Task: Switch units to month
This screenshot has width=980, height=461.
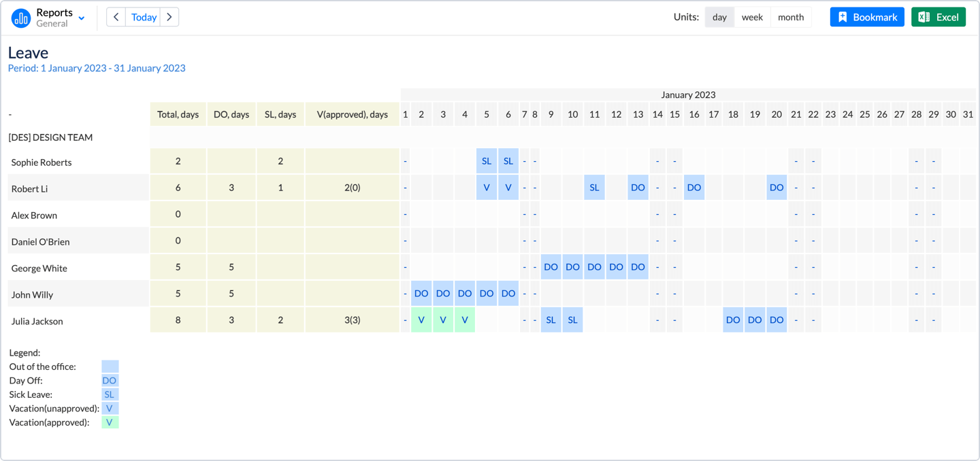Action: [791, 17]
